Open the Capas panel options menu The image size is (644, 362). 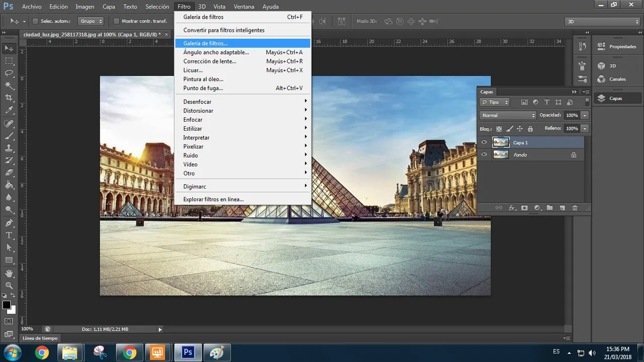coord(586,92)
